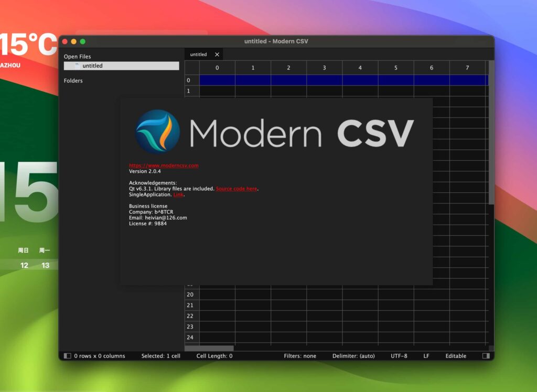Expand the Folders section in the sidebar
The image size is (537, 392).
point(73,80)
